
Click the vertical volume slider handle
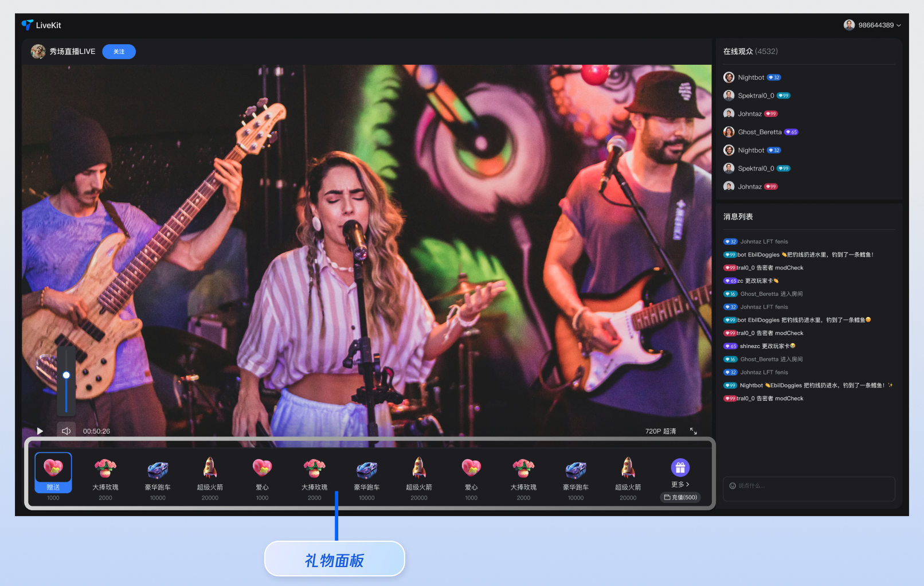66,375
